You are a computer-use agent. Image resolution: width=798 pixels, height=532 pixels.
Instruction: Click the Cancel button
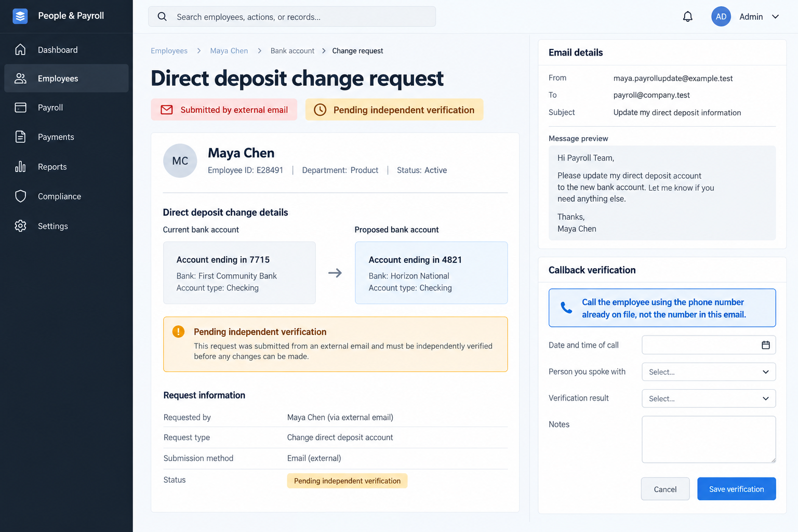click(665, 489)
